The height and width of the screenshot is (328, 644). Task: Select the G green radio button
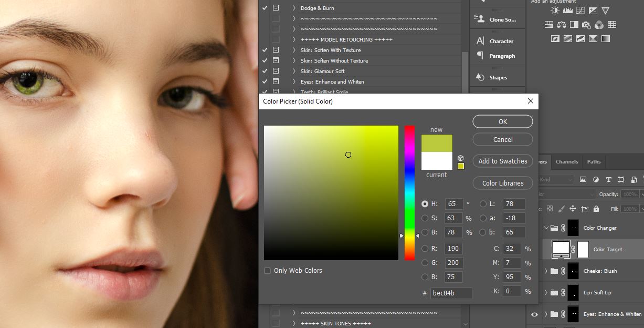[x=425, y=262]
